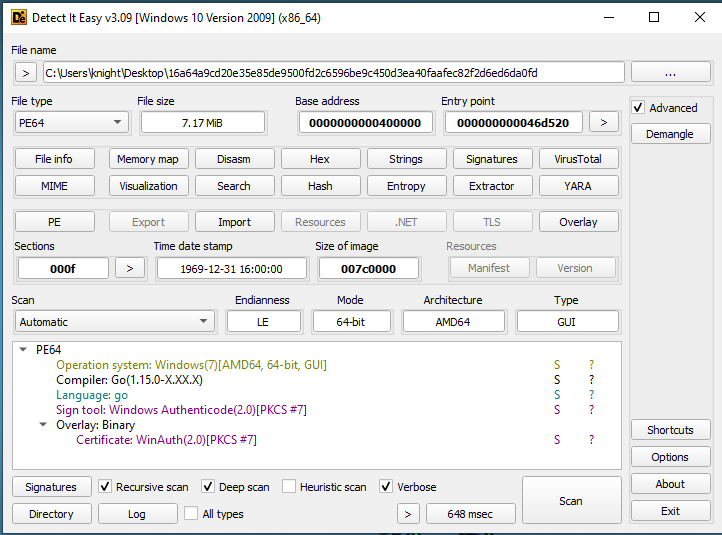This screenshot has height=535, width=722.
Task: Collapse the Overlay: Binary node
Action: pos(43,425)
